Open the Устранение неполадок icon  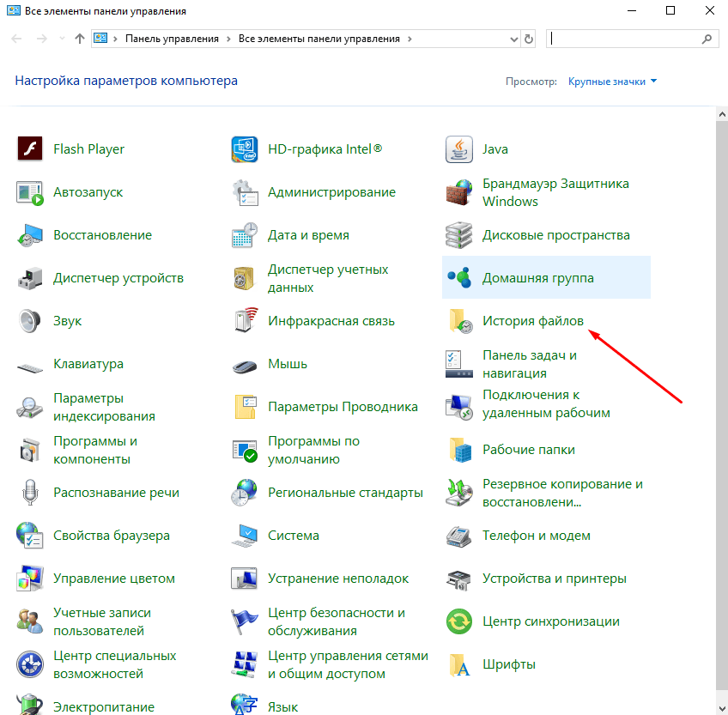click(244, 579)
